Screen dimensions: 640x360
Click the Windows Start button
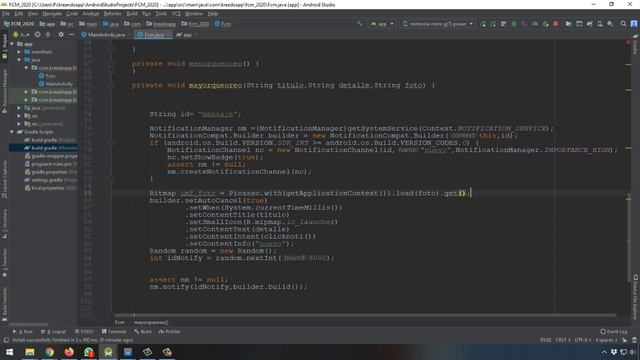pyautogui.click(x=9, y=352)
